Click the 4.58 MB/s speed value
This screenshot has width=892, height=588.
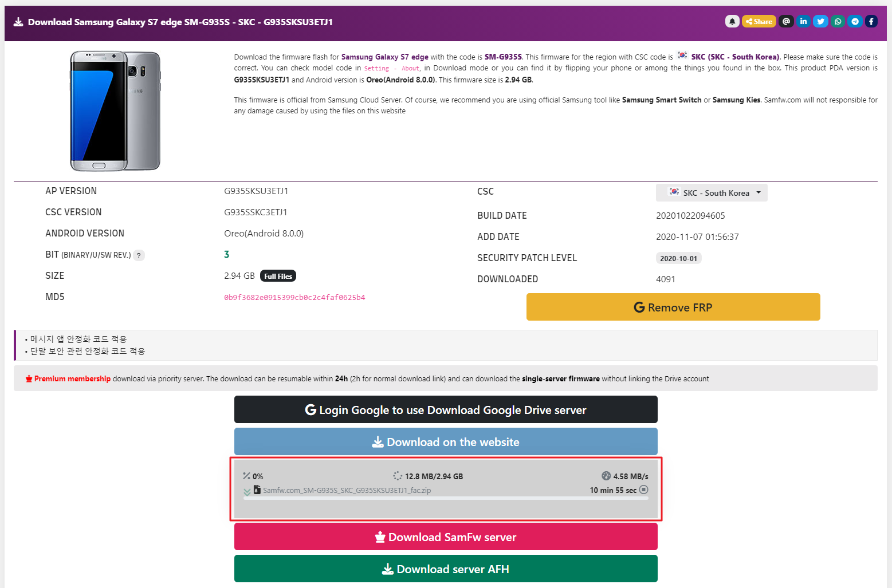pyautogui.click(x=631, y=476)
